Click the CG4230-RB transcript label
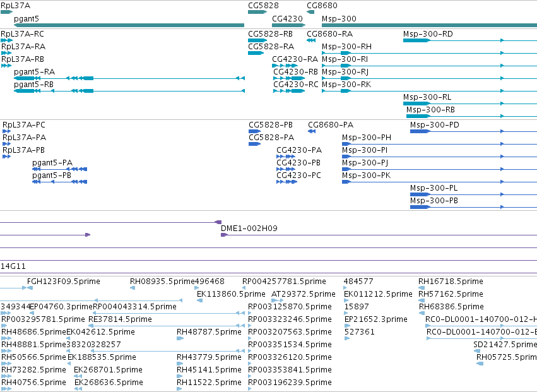Screen dimensions: 537x392 coord(295,72)
